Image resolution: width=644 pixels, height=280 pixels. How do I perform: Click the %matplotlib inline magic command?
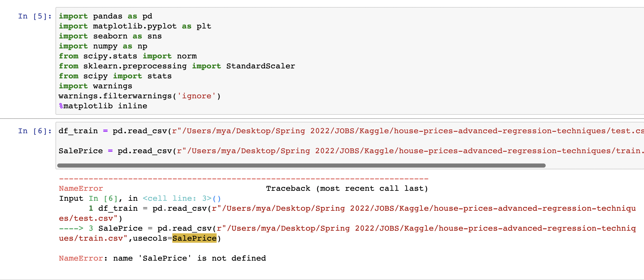click(103, 106)
